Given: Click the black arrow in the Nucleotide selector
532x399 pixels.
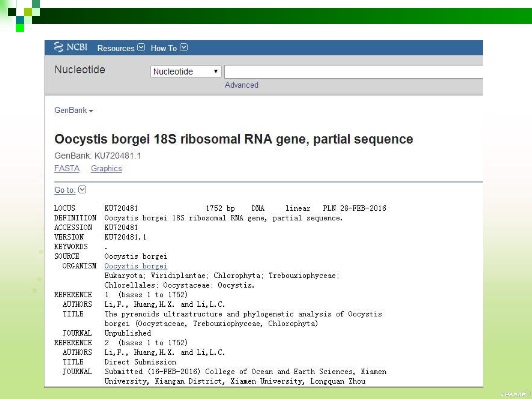Looking at the screenshot, I should point(216,71).
